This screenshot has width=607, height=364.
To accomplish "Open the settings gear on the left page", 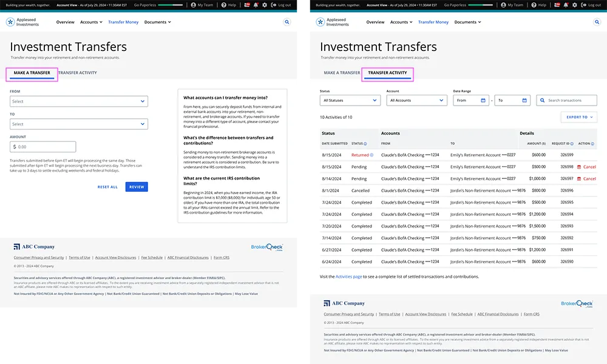I will [265, 5].
